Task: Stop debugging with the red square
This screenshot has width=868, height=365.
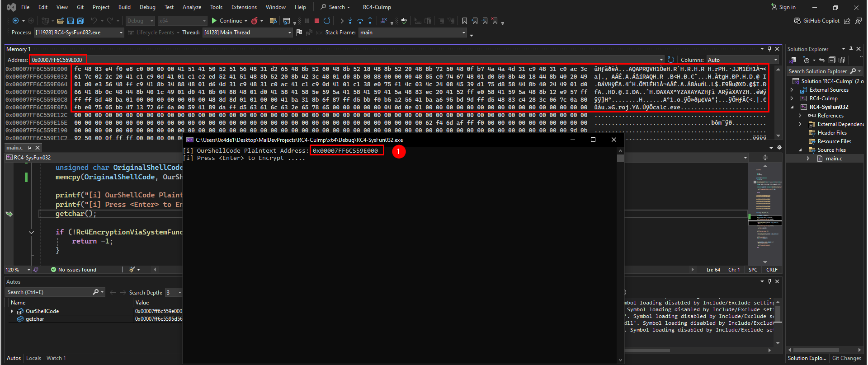Action: (x=317, y=21)
